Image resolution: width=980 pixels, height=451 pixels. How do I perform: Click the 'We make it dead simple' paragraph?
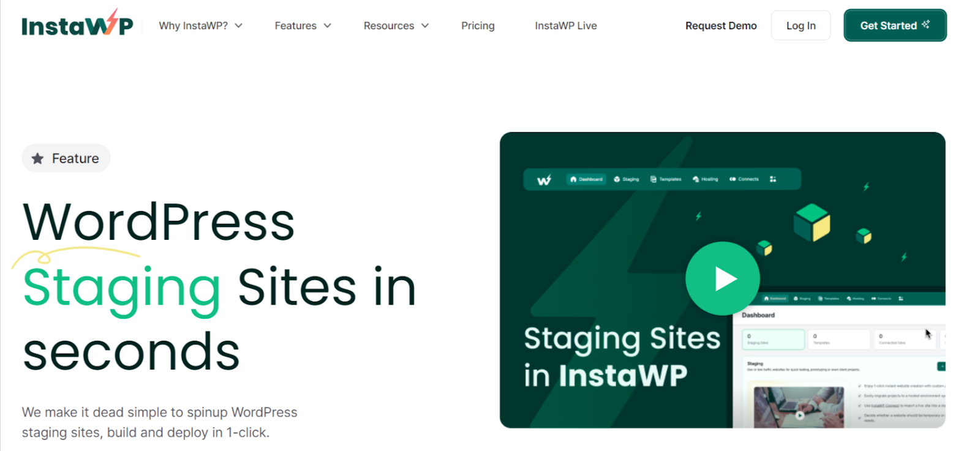[x=160, y=422]
